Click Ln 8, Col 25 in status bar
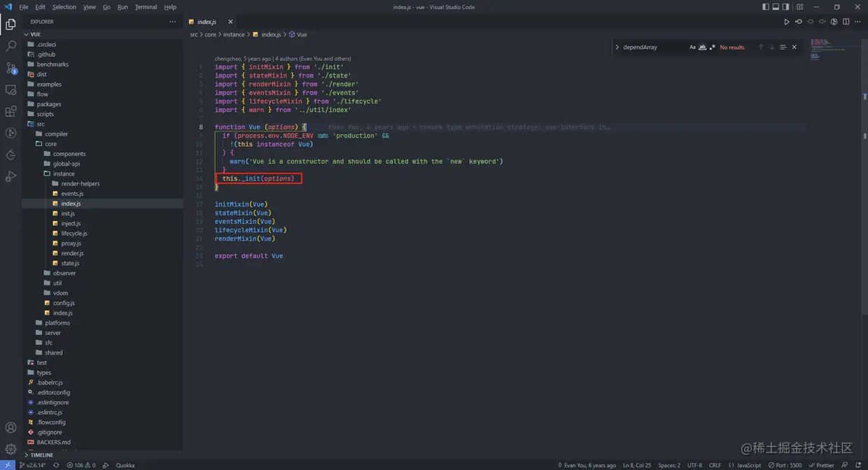This screenshot has width=868, height=470. [636, 465]
